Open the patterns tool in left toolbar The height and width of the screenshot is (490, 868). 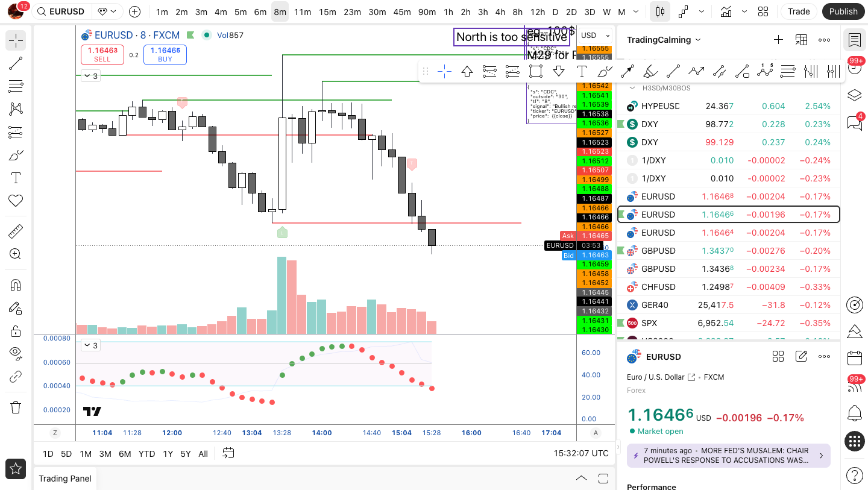pyautogui.click(x=16, y=109)
